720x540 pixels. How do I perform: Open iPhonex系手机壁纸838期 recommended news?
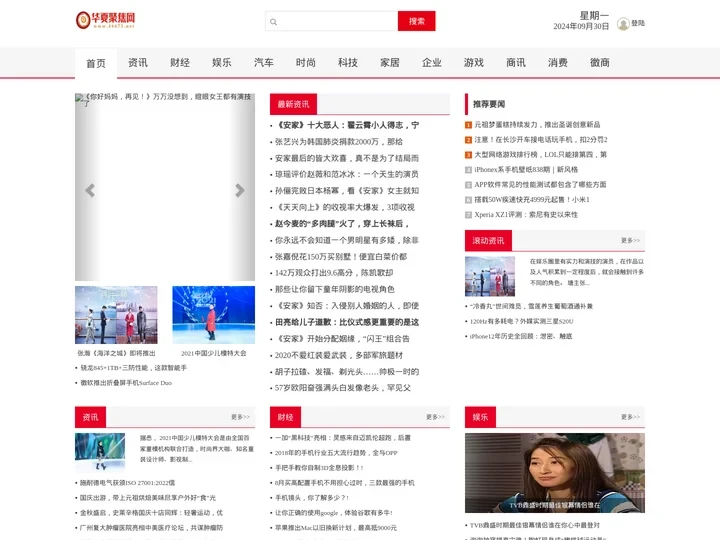(x=526, y=170)
